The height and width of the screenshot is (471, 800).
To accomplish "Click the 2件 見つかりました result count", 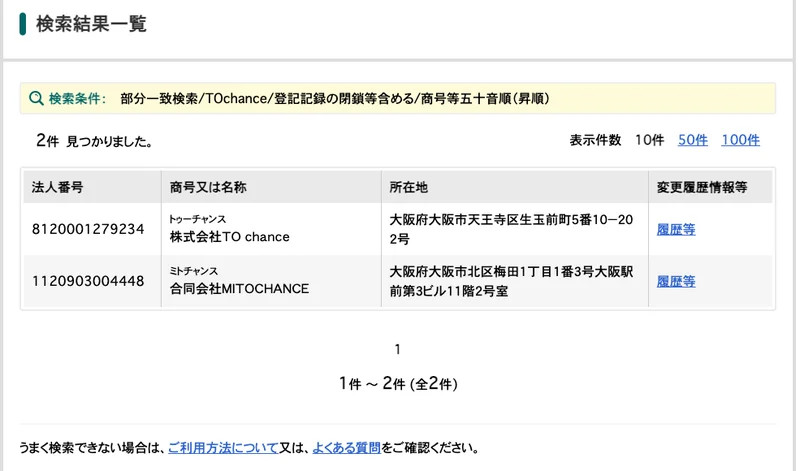I will [94, 140].
